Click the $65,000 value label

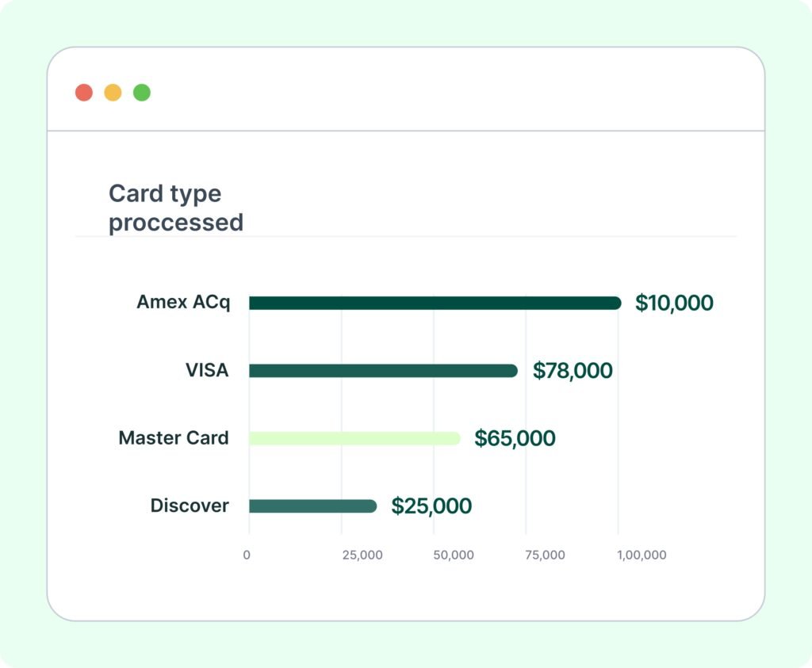coord(515,438)
